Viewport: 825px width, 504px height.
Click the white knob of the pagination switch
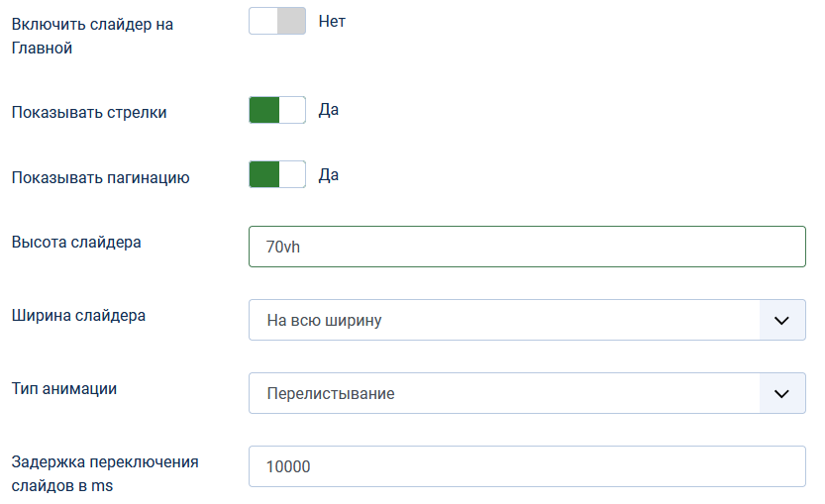pyautogui.click(x=292, y=175)
